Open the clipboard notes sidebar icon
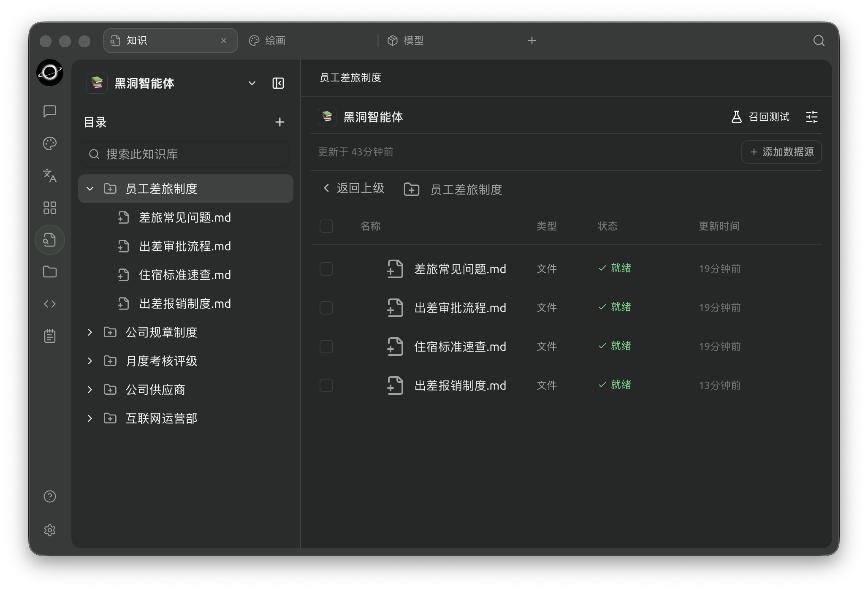The image size is (868, 591). click(x=50, y=336)
